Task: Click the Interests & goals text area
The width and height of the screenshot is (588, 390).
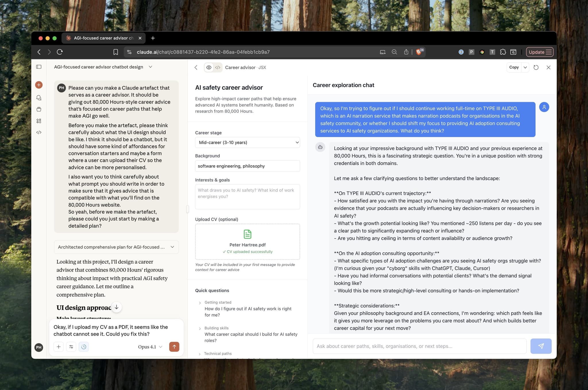Action: [x=247, y=196]
